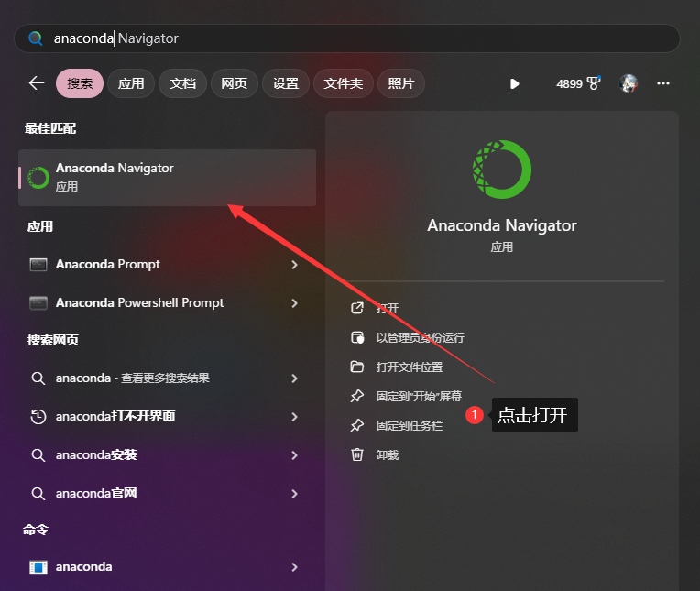Go back with the left arrow

[x=36, y=83]
